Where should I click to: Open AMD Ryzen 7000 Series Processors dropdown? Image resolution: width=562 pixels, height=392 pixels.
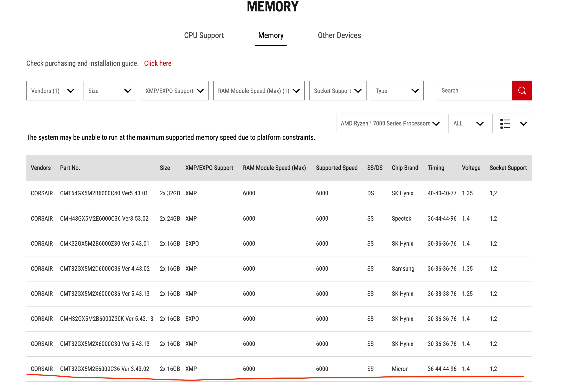[390, 123]
